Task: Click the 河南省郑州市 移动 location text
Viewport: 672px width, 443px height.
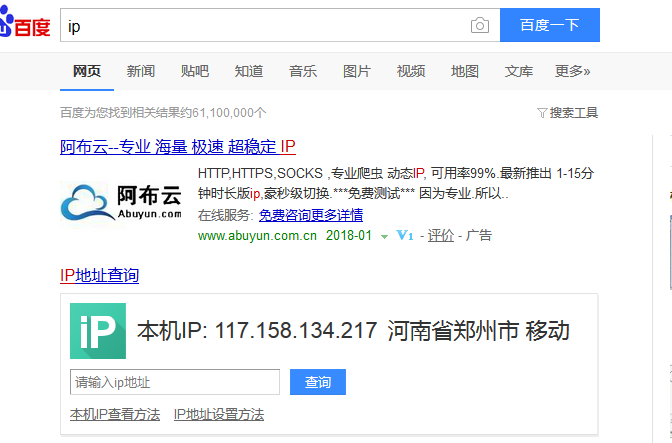Action: click(x=478, y=331)
